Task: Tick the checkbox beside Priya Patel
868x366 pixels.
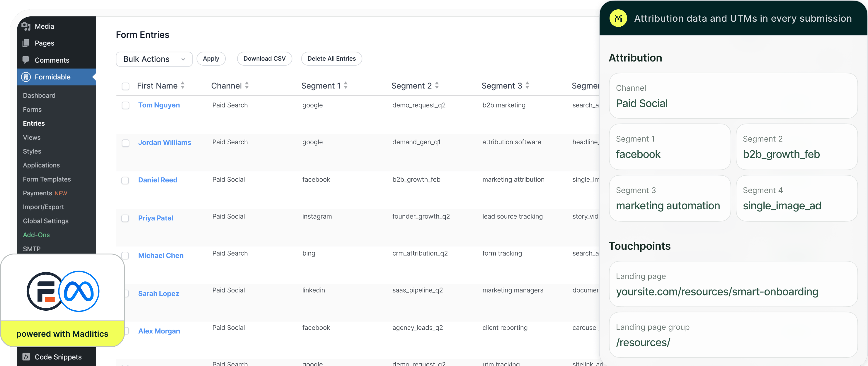Action: click(125, 218)
